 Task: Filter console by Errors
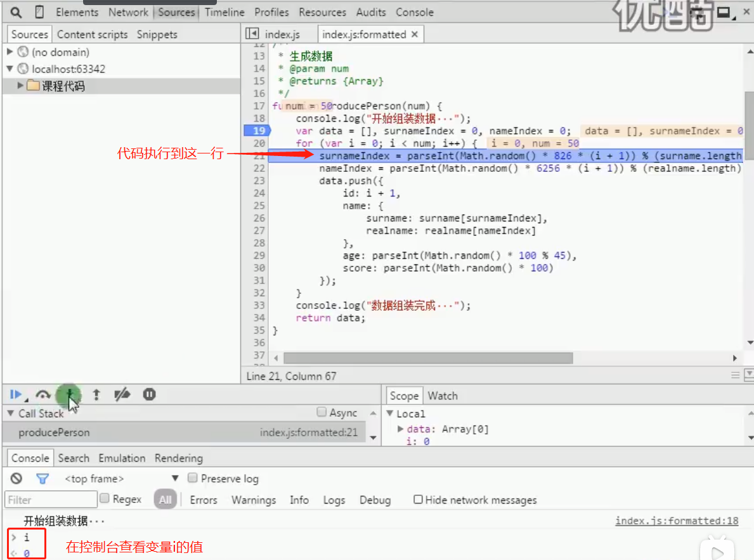coord(204,500)
